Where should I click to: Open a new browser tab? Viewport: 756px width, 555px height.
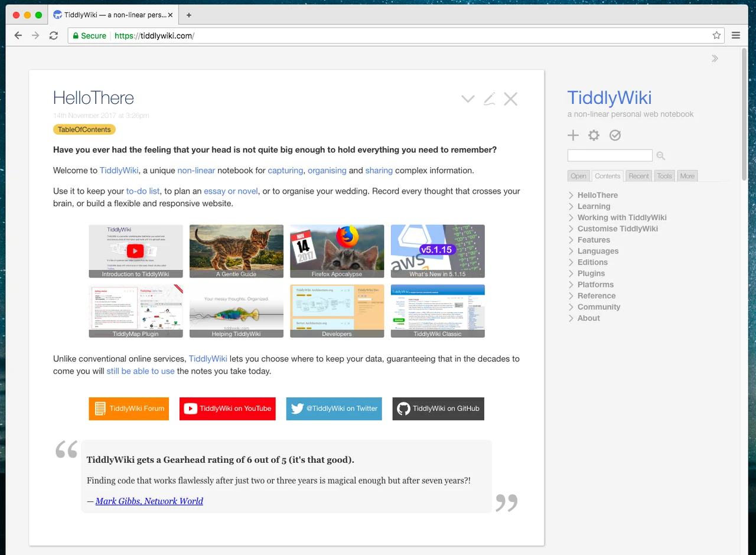click(189, 15)
